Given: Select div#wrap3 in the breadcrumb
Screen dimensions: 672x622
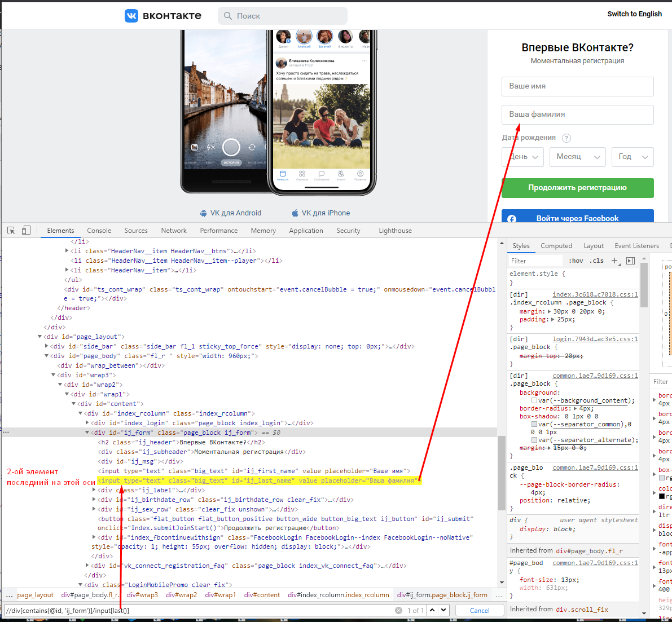Looking at the screenshot, I should coord(142,595).
